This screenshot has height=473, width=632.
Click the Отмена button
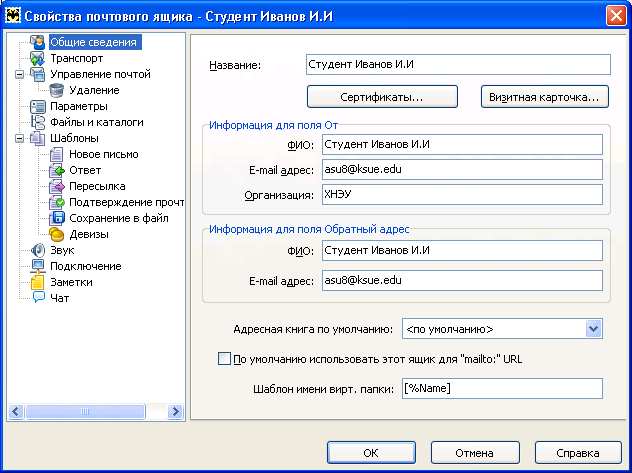tap(475, 453)
